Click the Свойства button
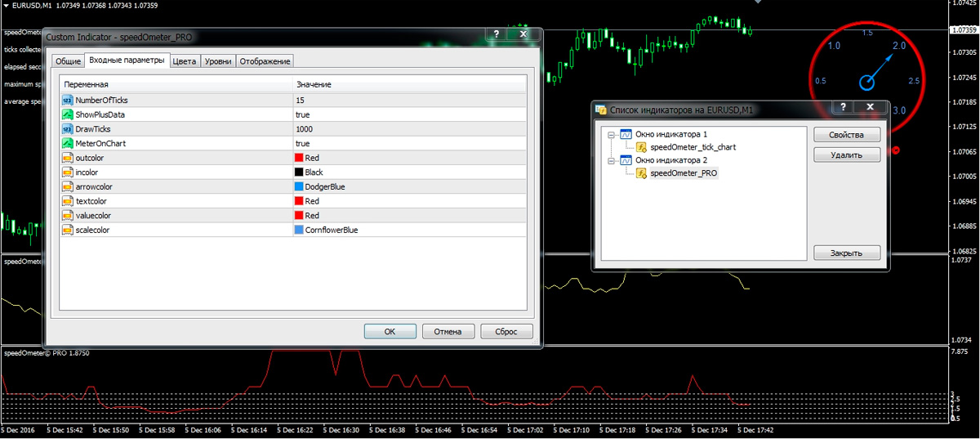980x439 pixels. [x=848, y=135]
